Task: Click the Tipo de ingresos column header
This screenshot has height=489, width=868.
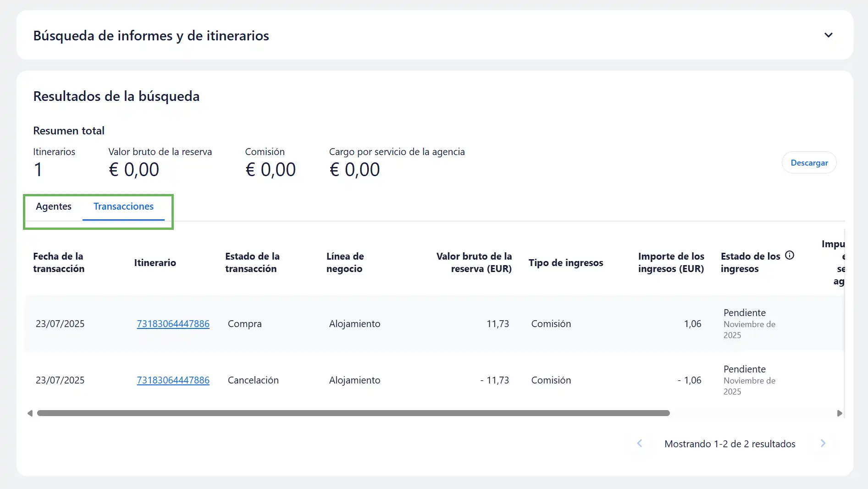Action: 565,263
